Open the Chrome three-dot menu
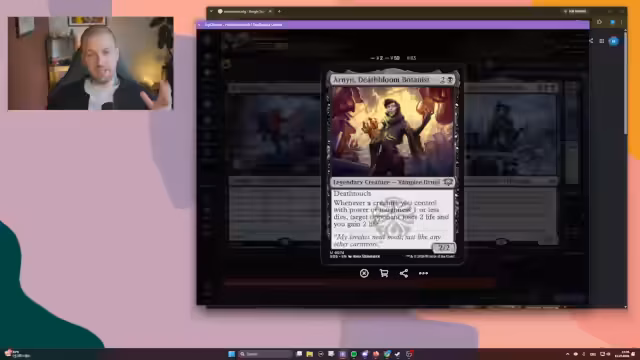 621,22
